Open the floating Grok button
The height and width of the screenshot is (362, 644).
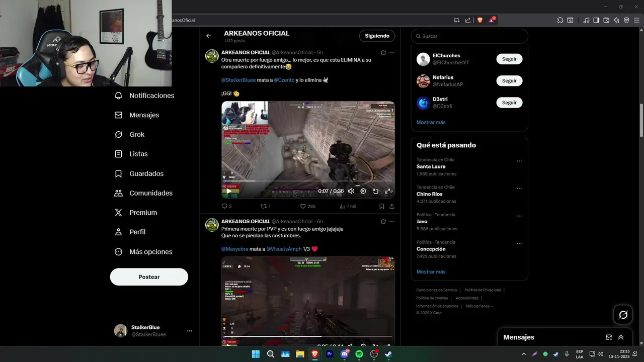point(623,315)
